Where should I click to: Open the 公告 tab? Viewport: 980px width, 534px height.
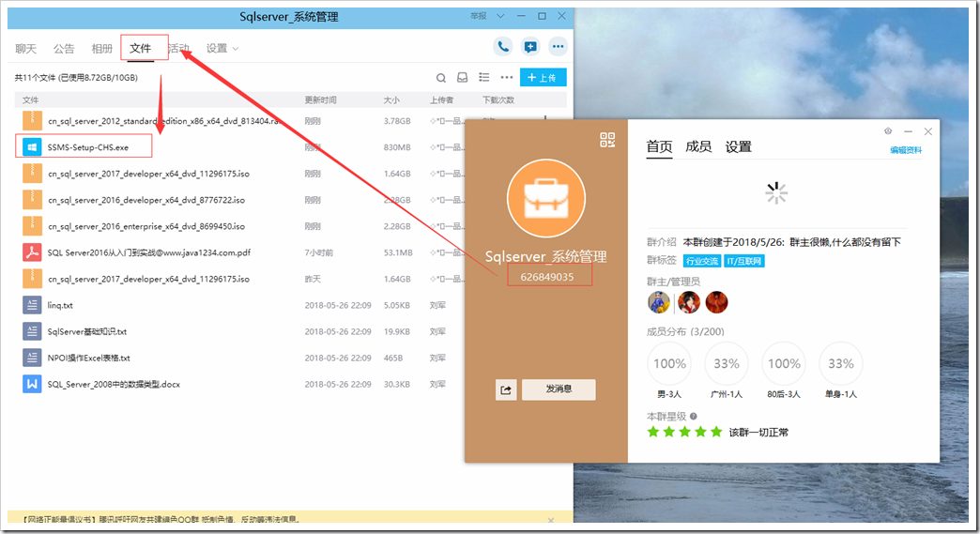click(64, 49)
